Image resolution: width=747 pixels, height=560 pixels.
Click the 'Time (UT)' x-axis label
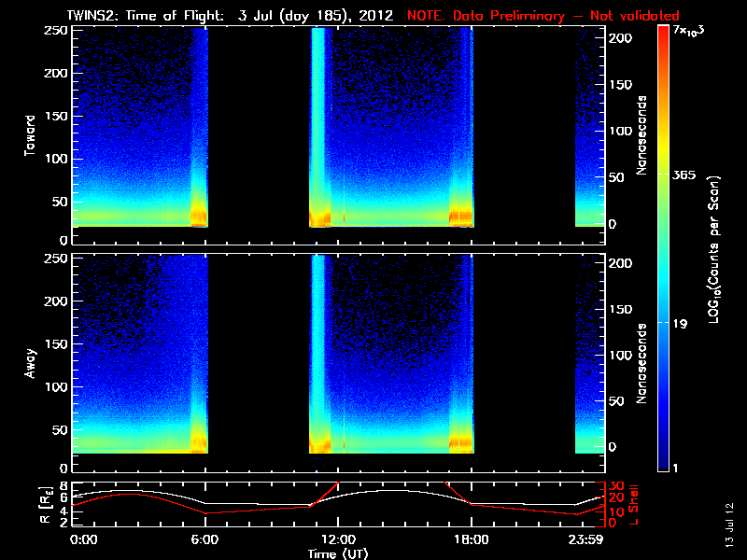[338, 553]
